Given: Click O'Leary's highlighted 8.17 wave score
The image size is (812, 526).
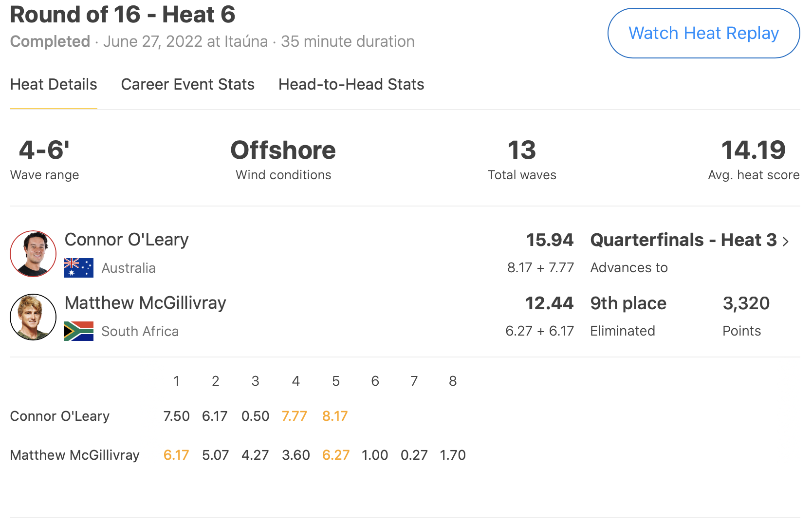Looking at the screenshot, I should click(x=335, y=416).
